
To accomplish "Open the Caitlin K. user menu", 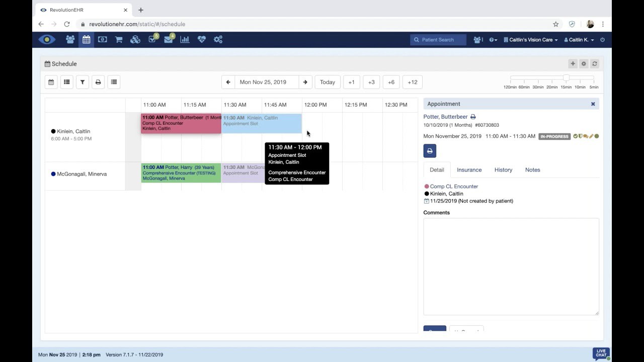I will click(579, 40).
